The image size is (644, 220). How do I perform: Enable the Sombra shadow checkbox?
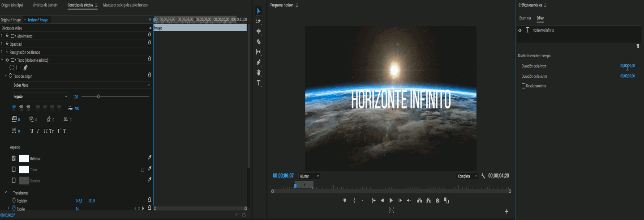(x=13, y=181)
